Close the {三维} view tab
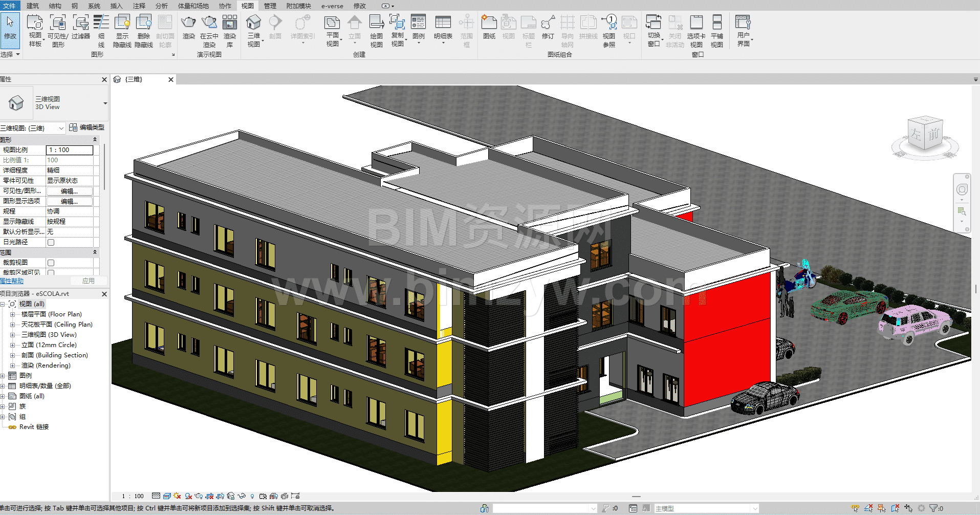Image resolution: width=980 pixels, height=515 pixels. coord(171,79)
